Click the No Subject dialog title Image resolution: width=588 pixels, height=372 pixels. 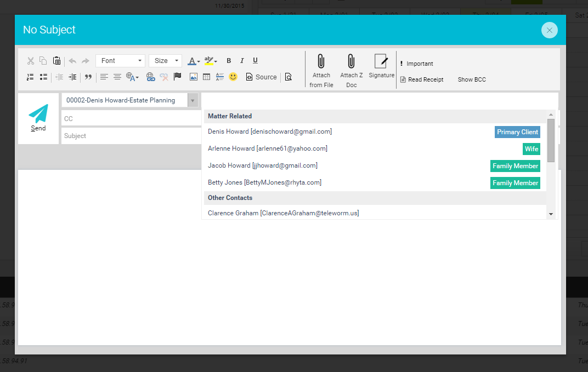(x=49, y=30)
